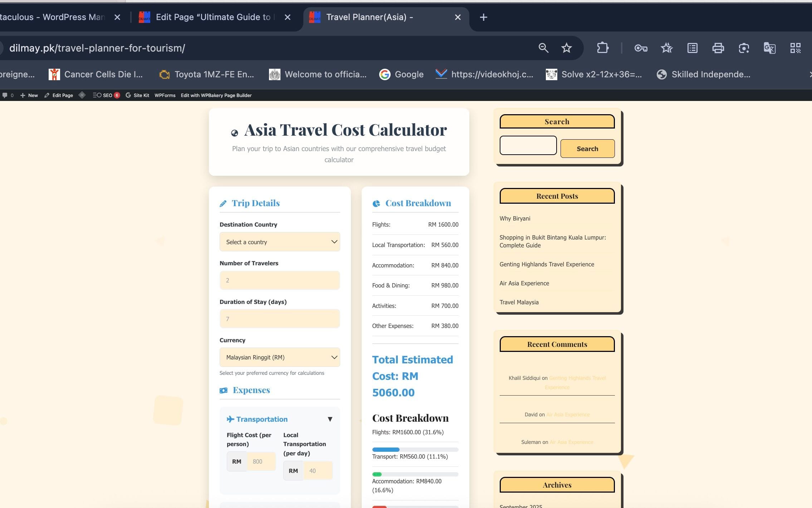Collapse the Transportation expenses section
812x508 pixels.
(330, 419)
